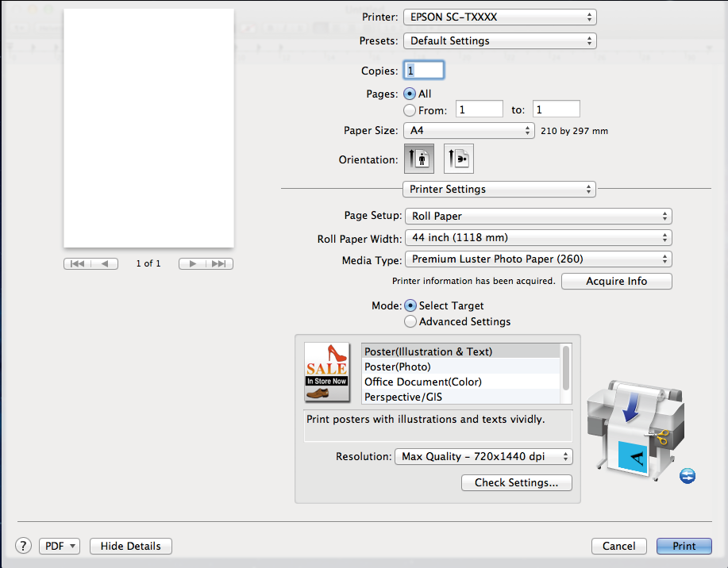
Task: Click the From page number field
Action: click(x=480, y=109)
